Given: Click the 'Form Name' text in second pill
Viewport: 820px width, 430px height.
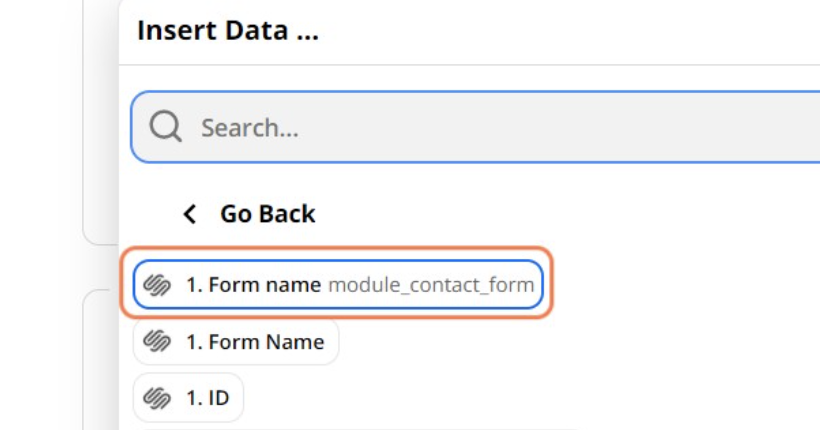Looking at the screenshot, I should click(x=265, y=342).
